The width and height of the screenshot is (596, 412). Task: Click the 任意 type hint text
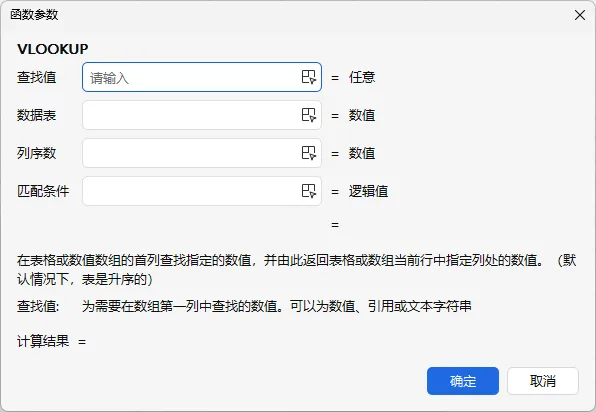coord(362,77)
